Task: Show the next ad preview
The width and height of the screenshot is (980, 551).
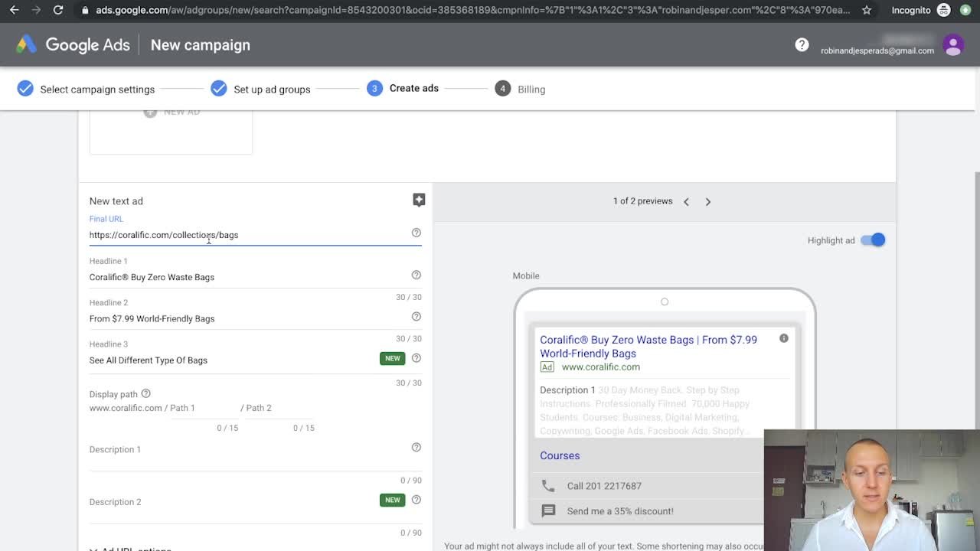Action: point(708,202)
